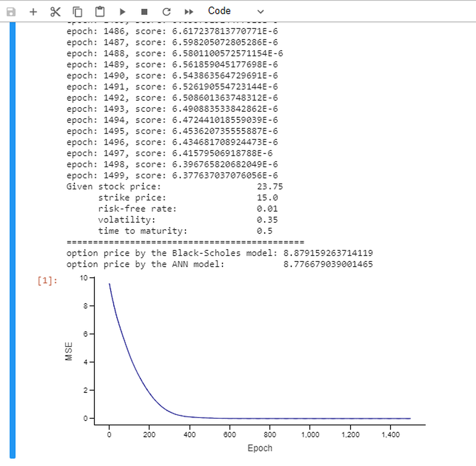Insert a new cell with plus icon
Image resolution: width=476 pixels, height=466 pixels.
[x=33, y=12]
